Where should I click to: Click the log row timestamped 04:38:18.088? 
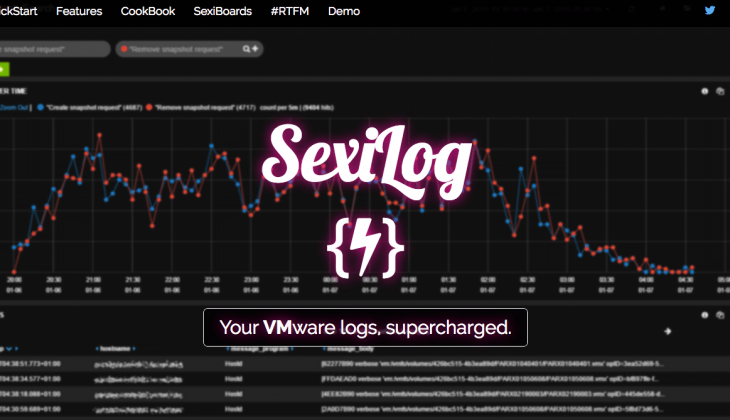pos(365,394)
